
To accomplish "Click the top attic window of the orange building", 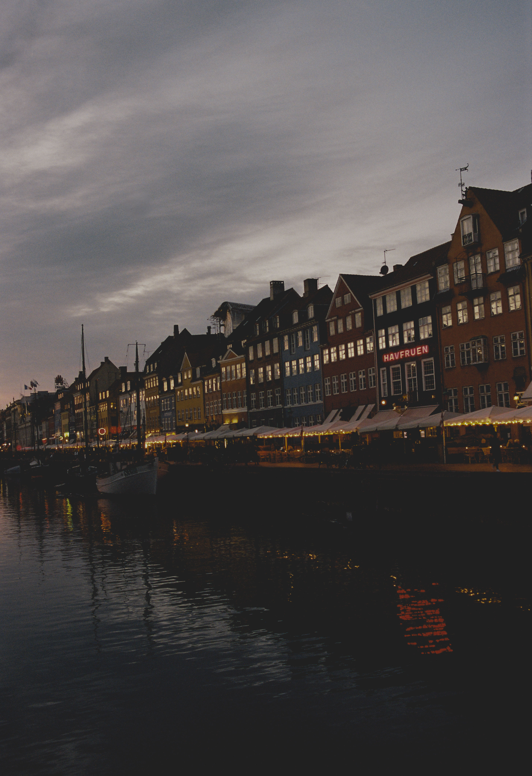I will pyautogui.click(x=469, y=229).
